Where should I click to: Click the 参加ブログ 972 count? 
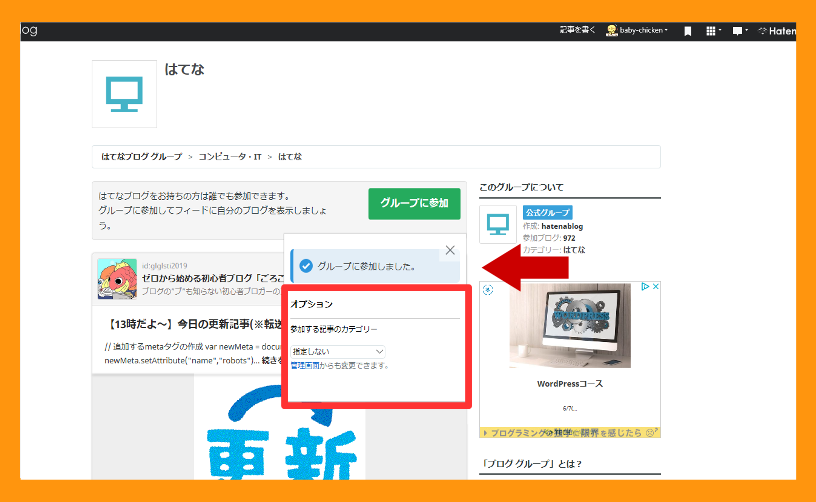pyautogui.click(x=549, y=238)
